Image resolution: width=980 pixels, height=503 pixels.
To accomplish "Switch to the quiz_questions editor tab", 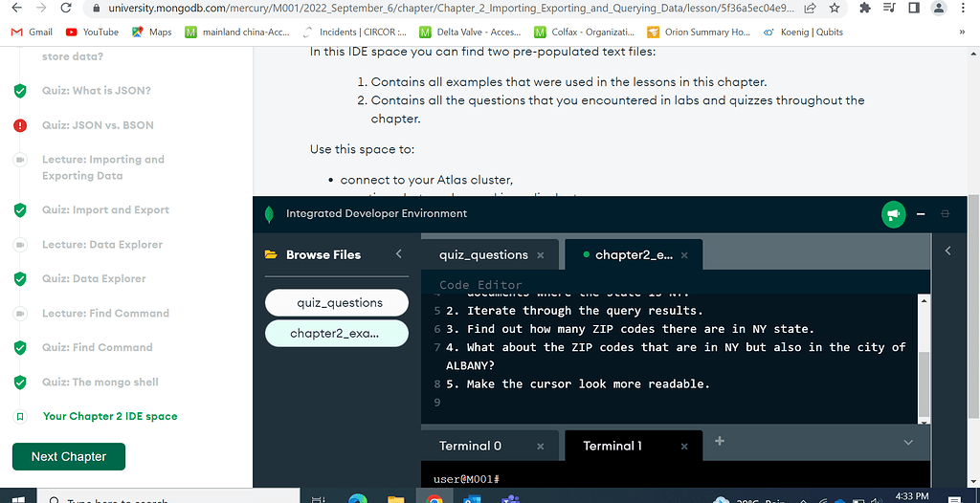I will (483, 255).
